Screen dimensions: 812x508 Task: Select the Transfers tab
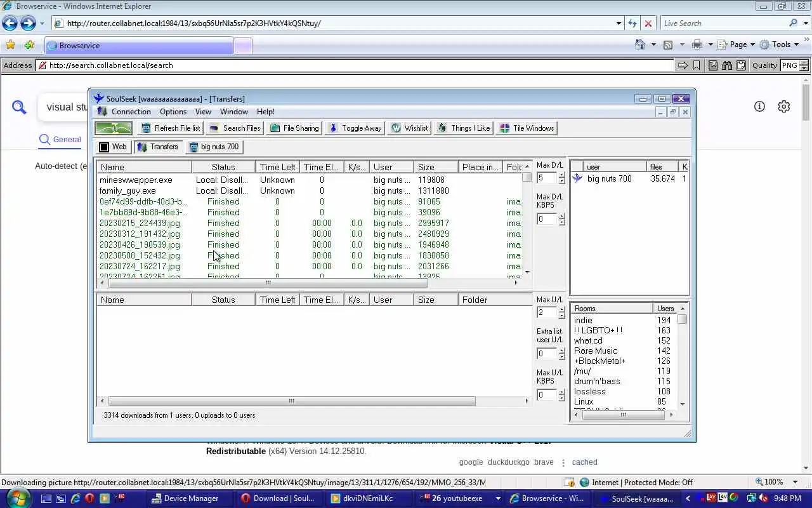point(158,147)
